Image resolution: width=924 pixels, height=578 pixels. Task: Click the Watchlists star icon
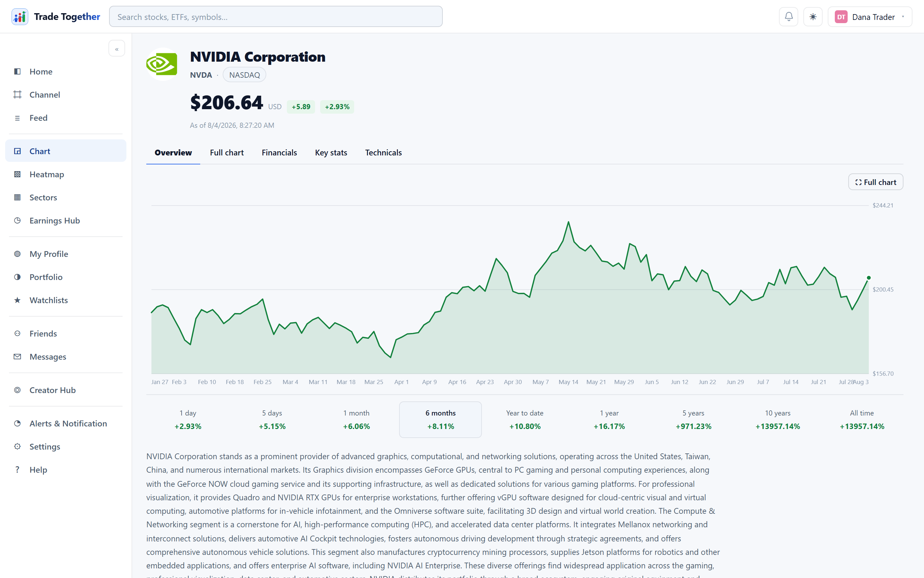tap(17, 300)
